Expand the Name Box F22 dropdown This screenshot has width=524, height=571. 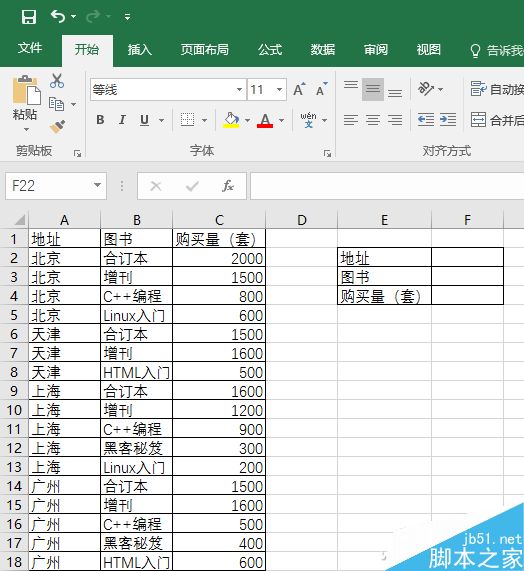tap(97, 186)
